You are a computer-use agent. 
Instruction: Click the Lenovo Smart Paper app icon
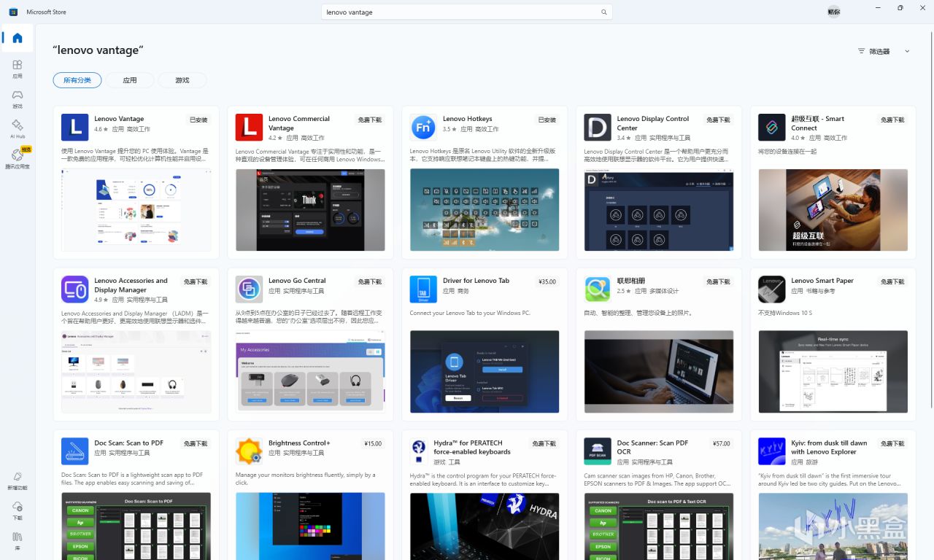point(772,289)
